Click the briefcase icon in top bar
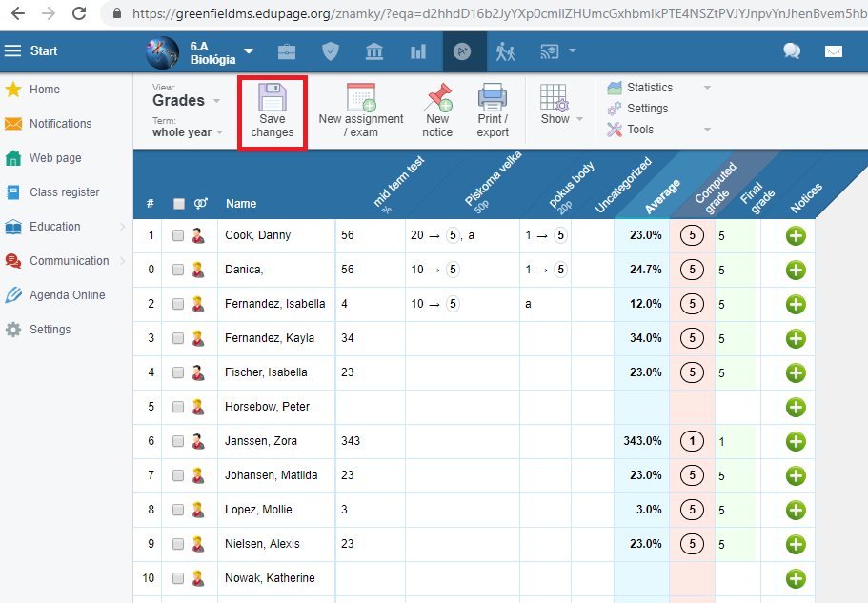The height and width of the screenshot is (603, 868). (x=287, y=51)
